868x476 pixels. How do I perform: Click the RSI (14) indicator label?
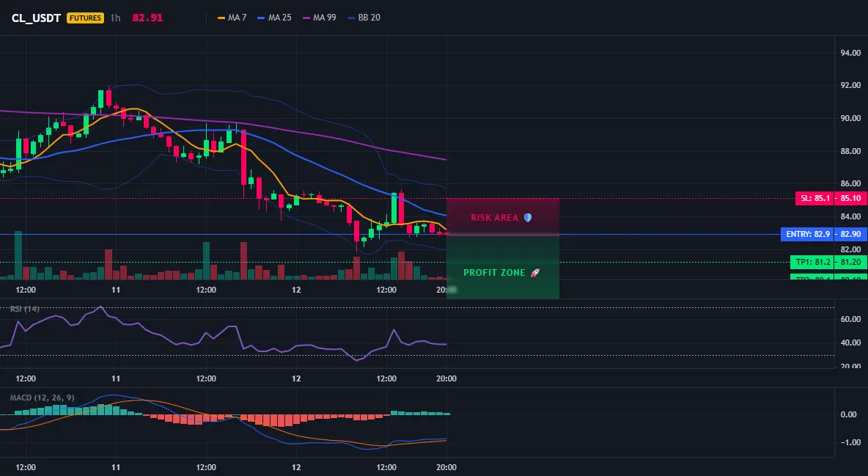pyautogui.click(x=25, y=309)
